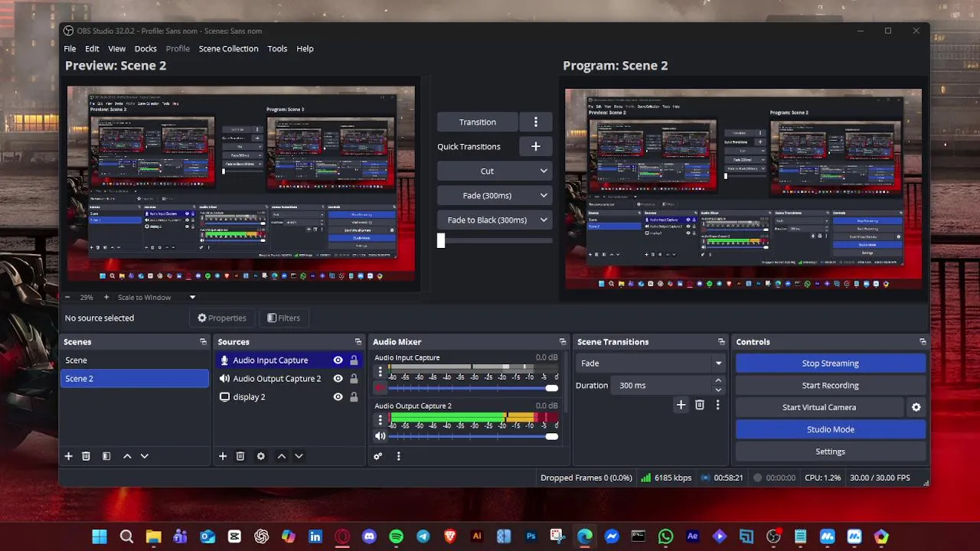Screen dimensions: 980x551
Task: Unmute the Audio Input Capture channel
Action: [380, 389]
